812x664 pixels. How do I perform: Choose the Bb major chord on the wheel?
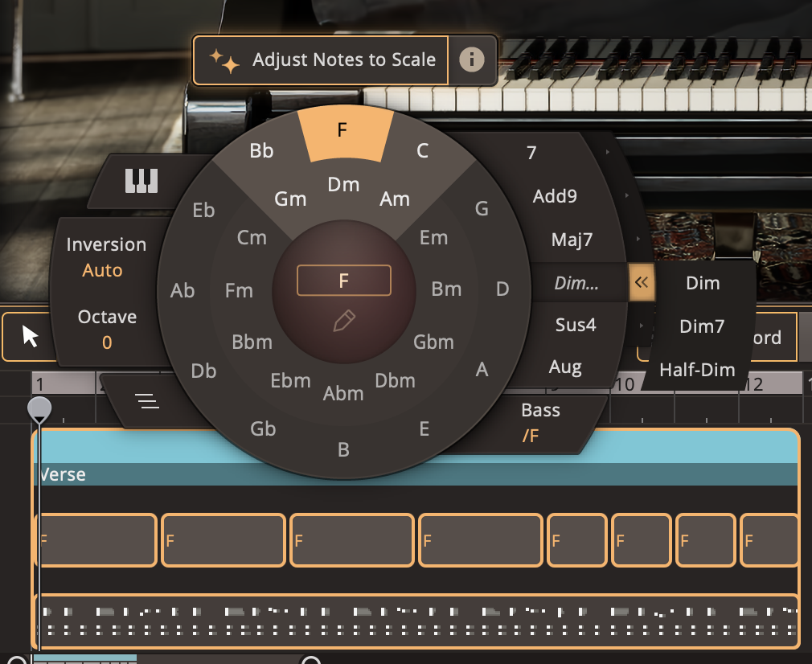coord(261,150)
